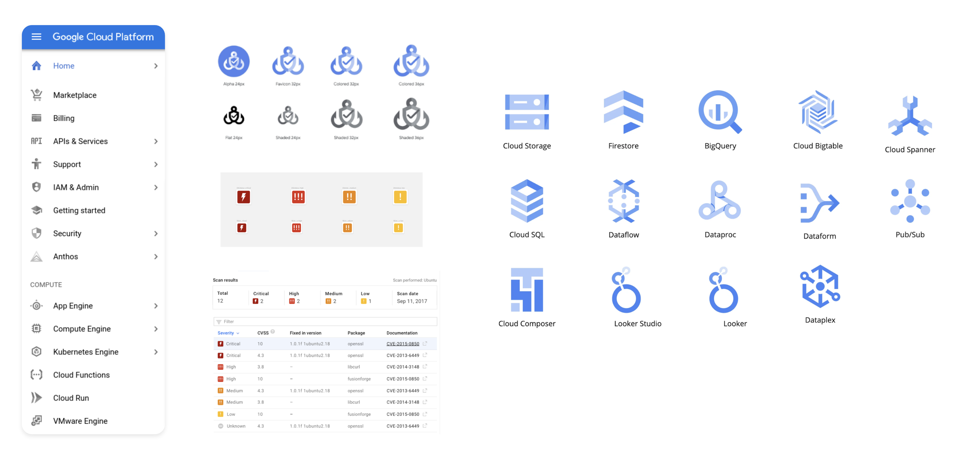Click the Dataflow product icon
This screenshot has width=980, height=463.
pyautogui.click(x=623, y=201)
